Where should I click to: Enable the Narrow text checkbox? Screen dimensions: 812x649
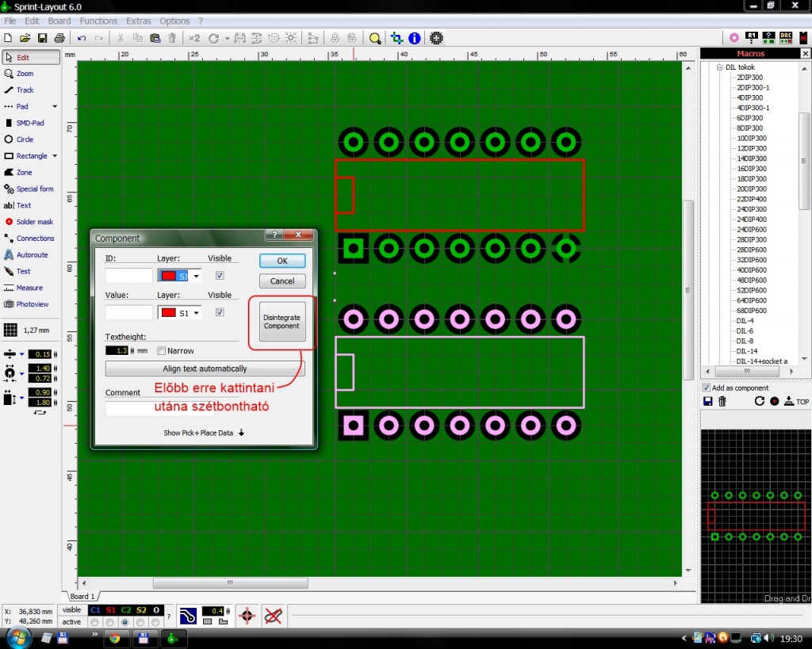point(161,351)
